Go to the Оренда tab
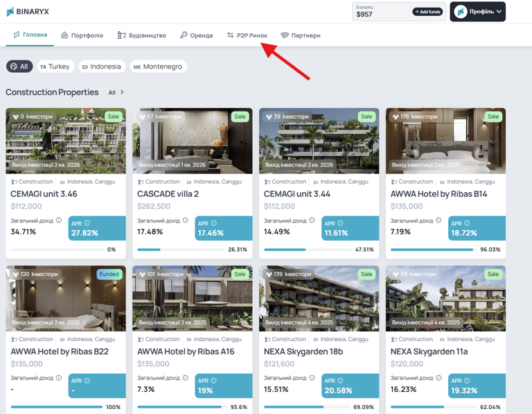The image size is (532, 414). coord(196,35)
